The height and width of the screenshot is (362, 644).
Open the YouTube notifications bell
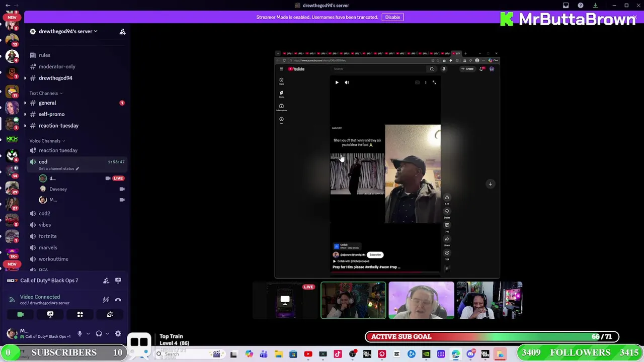(481, 69)
